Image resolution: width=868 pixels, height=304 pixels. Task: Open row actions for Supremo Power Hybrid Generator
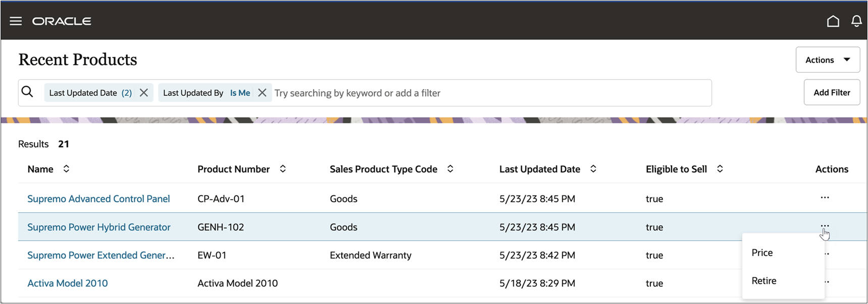pyautogui.click(x=824, y=227)
